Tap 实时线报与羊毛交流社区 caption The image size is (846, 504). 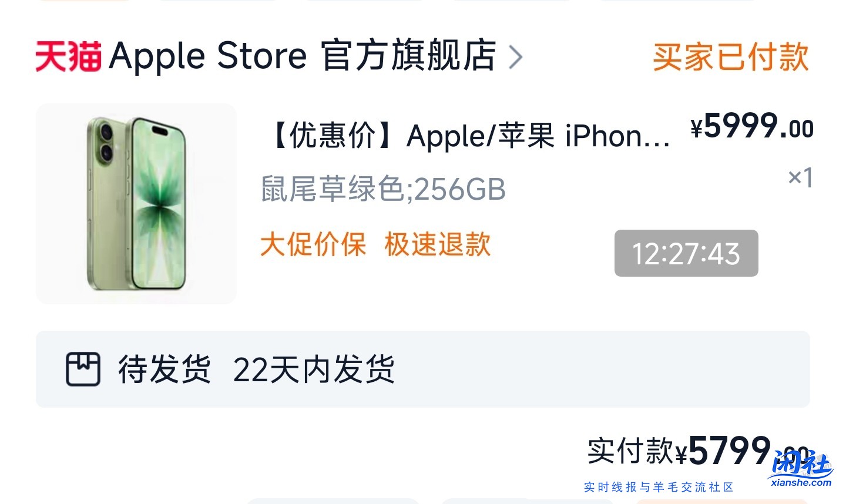[x=659, y=487]
